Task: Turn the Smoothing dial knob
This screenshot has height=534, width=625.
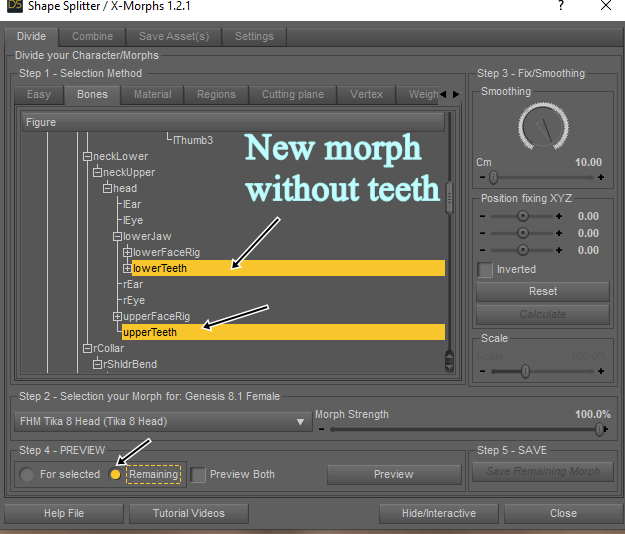Action: point(543,126)
